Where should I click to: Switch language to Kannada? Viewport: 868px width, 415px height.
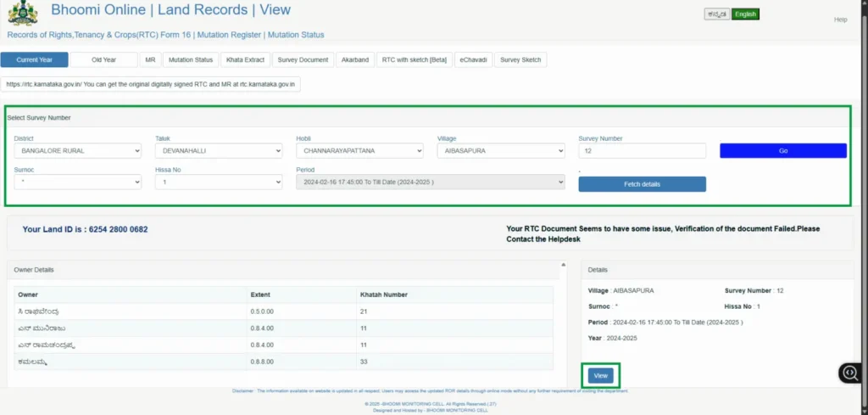click(717, 14)
